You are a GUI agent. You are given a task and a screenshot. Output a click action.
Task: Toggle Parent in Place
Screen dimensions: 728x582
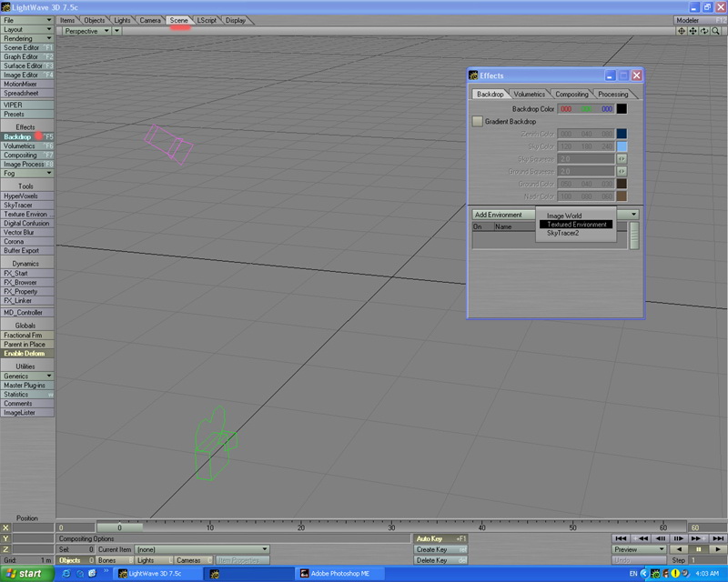(x=27, y=345)
